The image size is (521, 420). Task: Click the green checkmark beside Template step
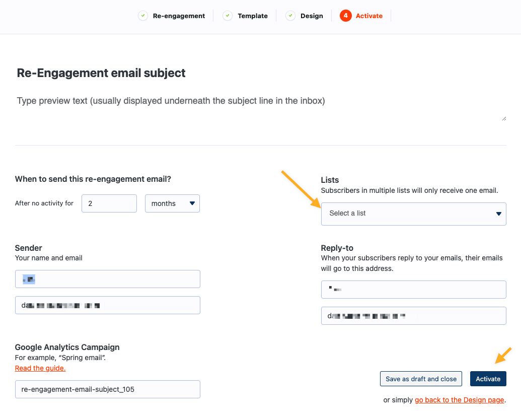point(228,16)
